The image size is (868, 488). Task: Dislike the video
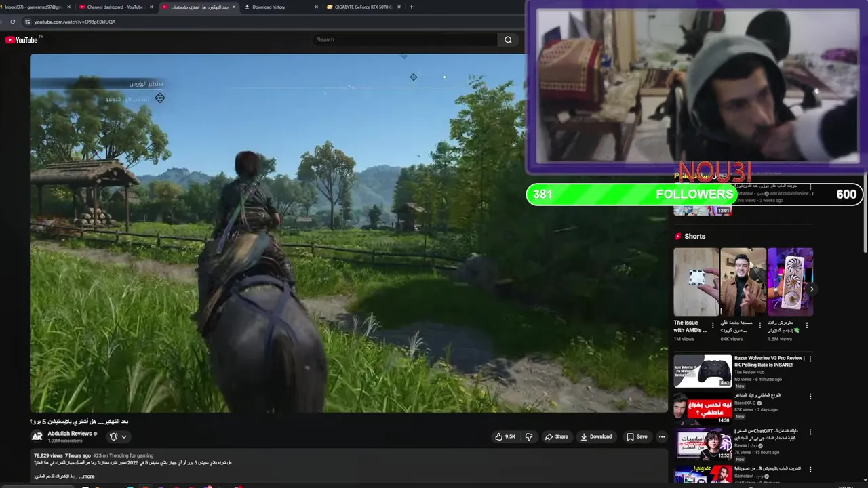[529, 436]
